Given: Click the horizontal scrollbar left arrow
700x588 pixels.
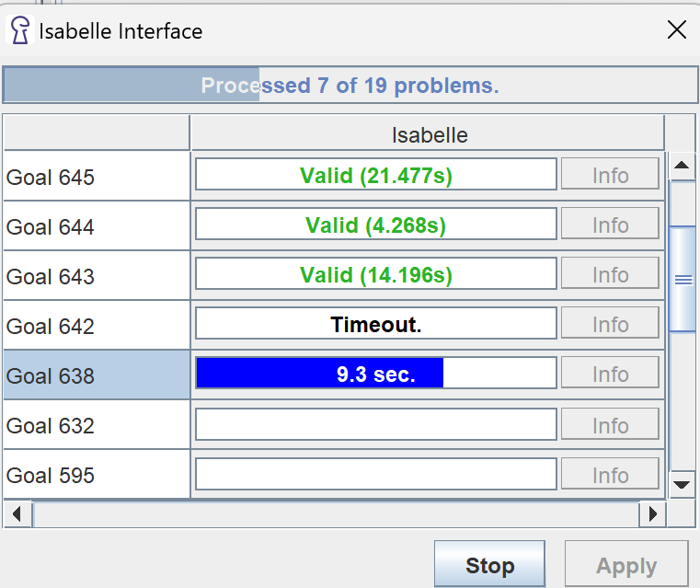Looking at the screenshot, I should tap(17, 513).
